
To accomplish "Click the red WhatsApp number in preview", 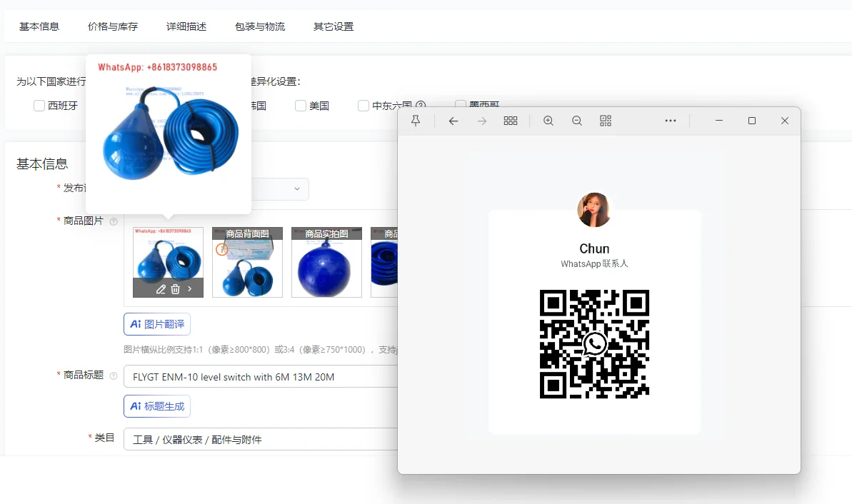I will (158, 67).
